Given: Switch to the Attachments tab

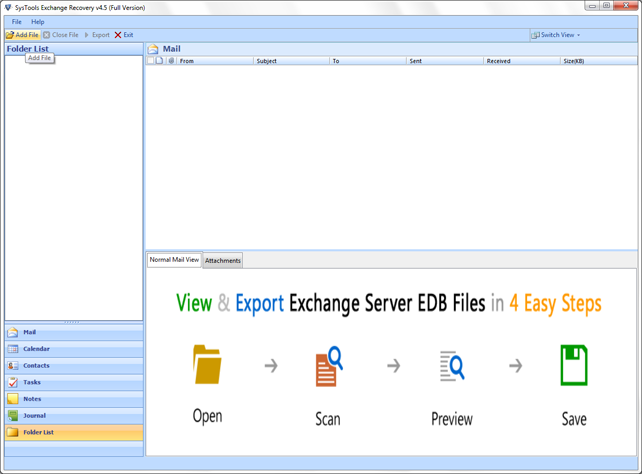Looking at the screenshot, I should click(223, 260).
